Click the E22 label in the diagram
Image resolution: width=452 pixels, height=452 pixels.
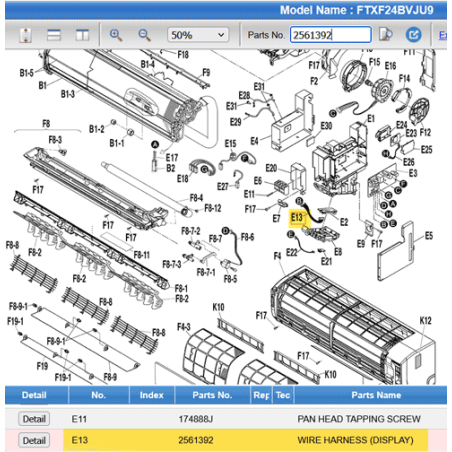292,252
